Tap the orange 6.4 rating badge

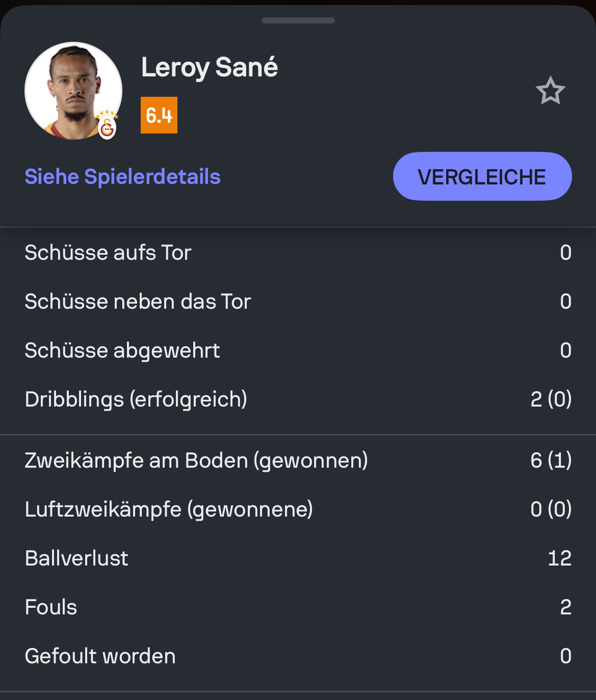[x=159, y=115]
